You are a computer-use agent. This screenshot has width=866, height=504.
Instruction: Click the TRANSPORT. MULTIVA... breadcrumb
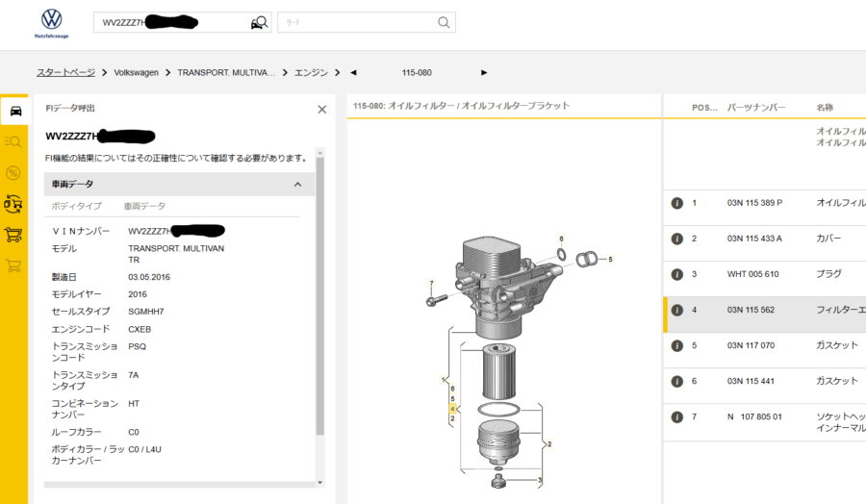226,72
